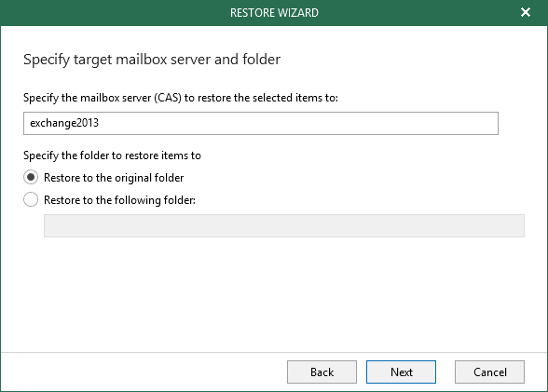This screenshot has height=392, width=548.
Task: Click the 'Restore to the original folder' label text
Action: pos(114,178)
